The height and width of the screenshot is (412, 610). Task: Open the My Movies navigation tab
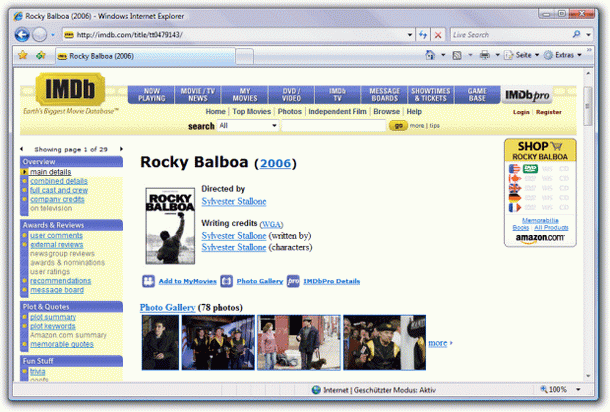[x=245, y=95]
